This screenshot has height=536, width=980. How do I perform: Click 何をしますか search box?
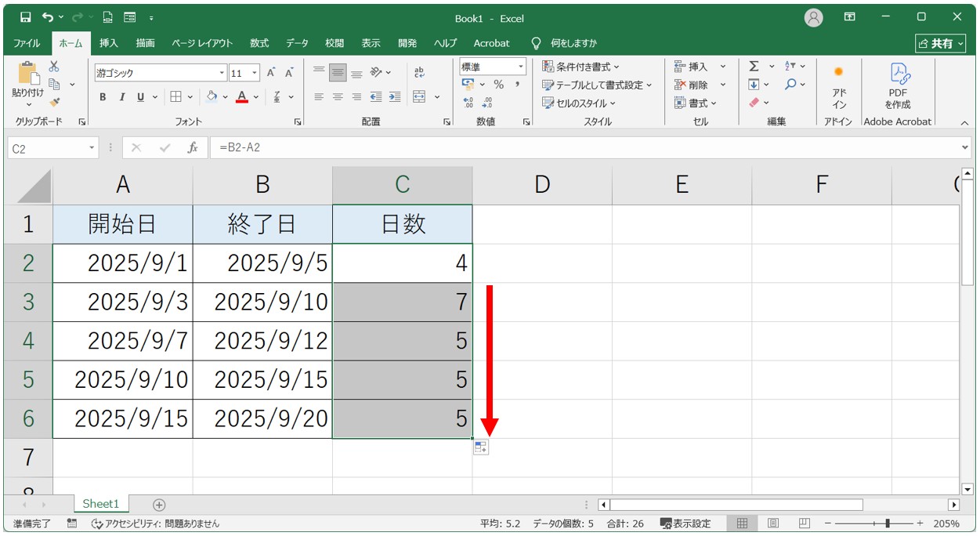click(x=573, y=43)
